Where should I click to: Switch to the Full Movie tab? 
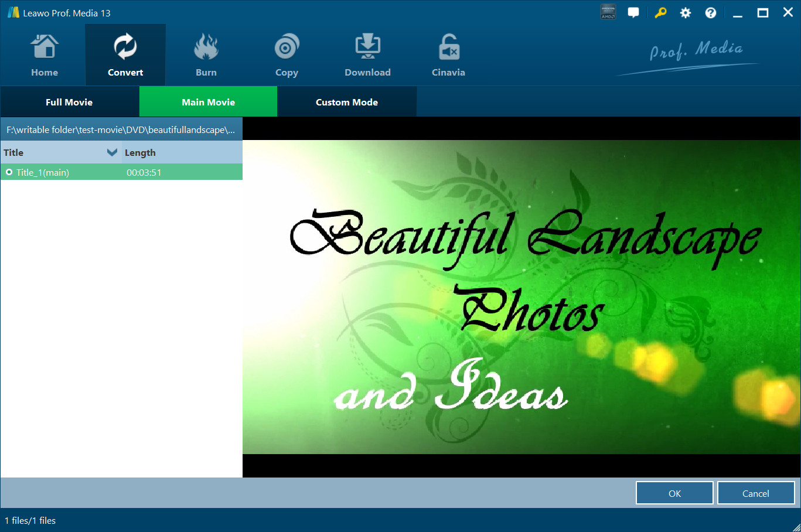69,102
